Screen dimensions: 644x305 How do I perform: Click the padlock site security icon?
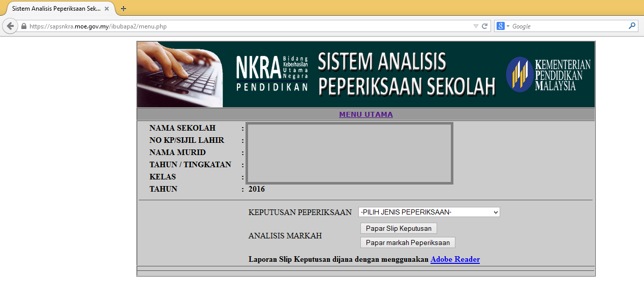coord(24,26)
